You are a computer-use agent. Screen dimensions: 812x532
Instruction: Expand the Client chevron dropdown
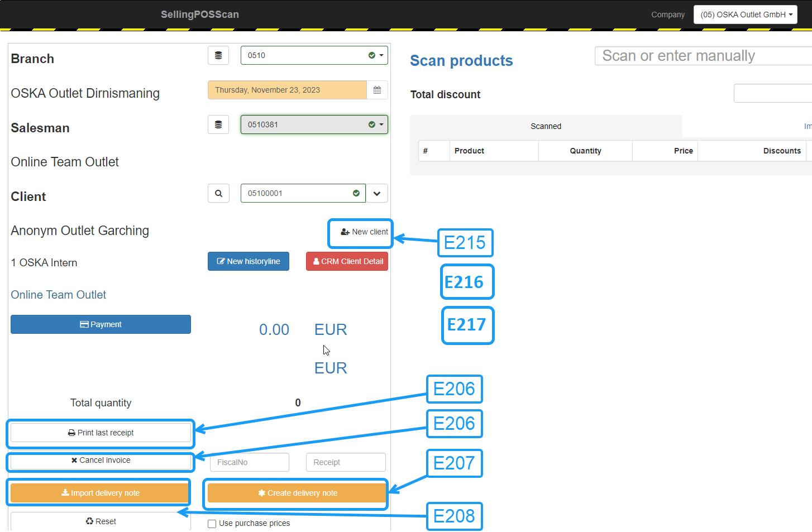pos(377,193)
